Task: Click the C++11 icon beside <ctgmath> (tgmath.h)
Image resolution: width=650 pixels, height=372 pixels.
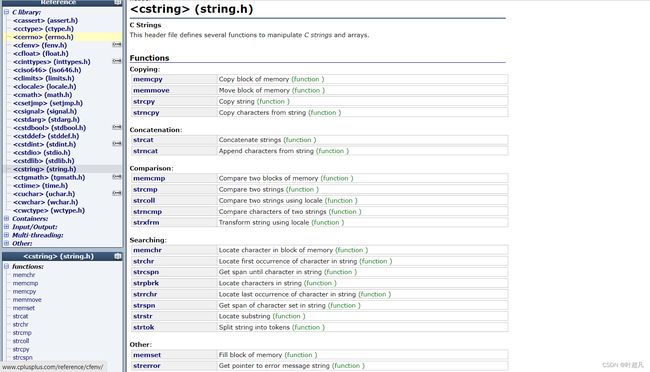Action: 117,177
